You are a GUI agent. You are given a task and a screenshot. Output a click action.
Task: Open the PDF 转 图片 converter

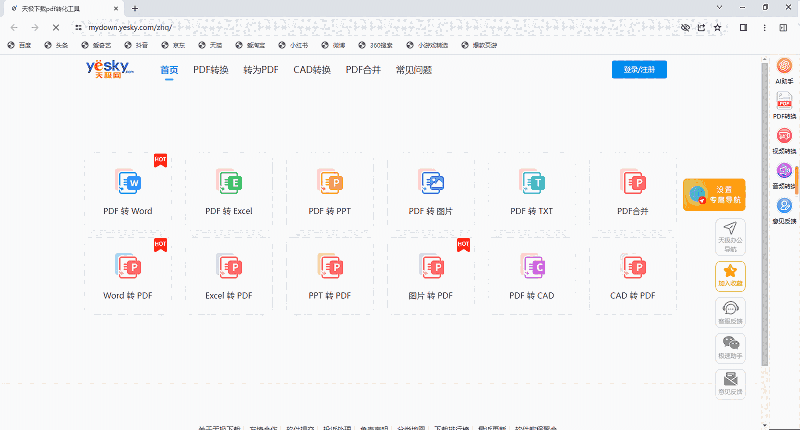pyautogui.click(x=431, y=191)
